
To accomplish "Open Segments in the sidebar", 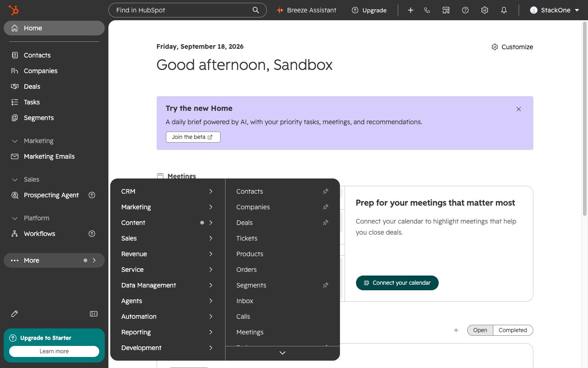I will [54, 118].
